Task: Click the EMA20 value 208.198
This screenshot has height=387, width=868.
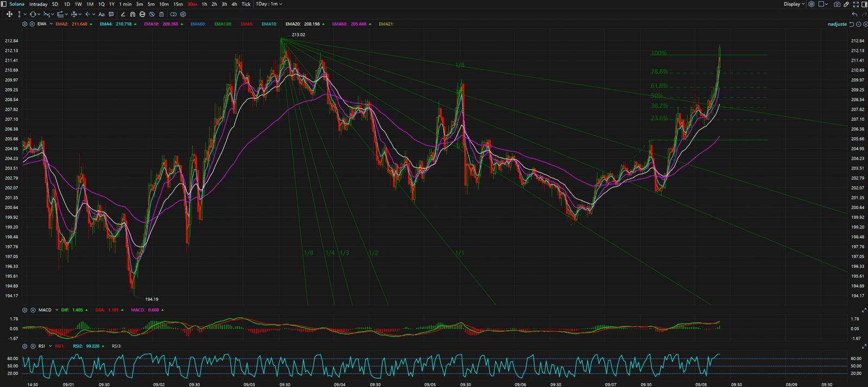Action: pos(311,24)
